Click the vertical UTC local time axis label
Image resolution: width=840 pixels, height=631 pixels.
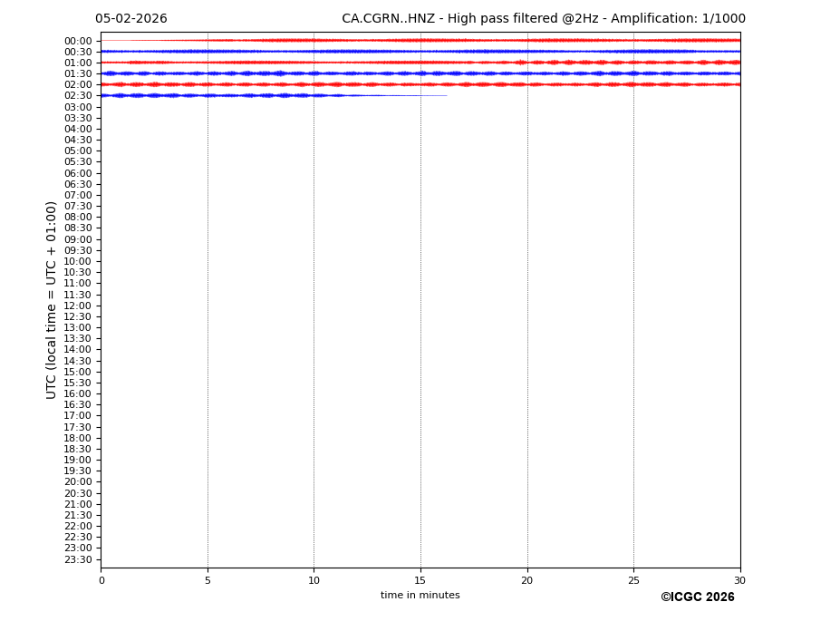53,299
